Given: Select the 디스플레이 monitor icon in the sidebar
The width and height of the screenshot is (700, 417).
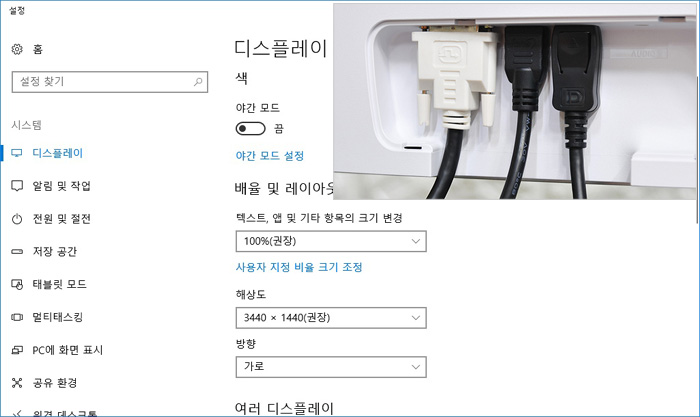Looking at the screenshot, I should pyautogui.click(x=17, y=153).
